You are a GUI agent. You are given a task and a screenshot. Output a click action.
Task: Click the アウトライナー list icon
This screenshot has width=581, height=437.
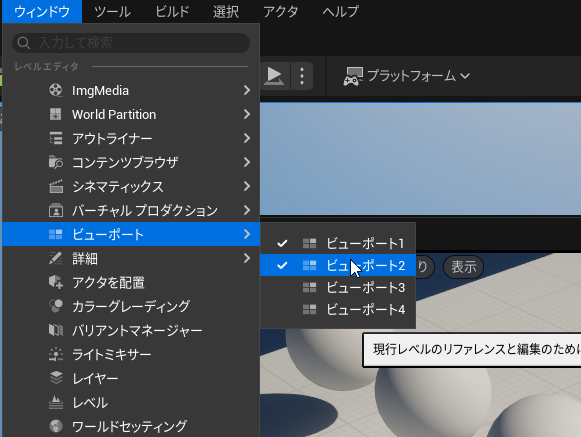56,138
